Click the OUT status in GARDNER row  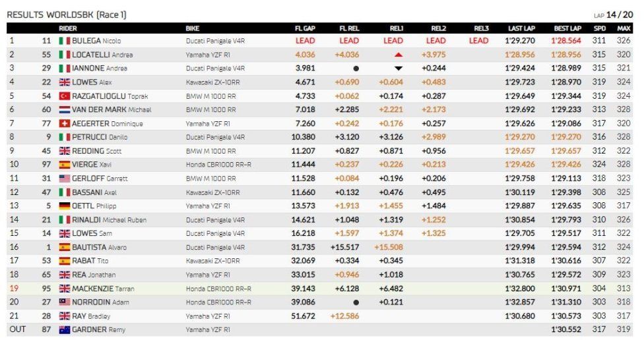pos(18,329)
